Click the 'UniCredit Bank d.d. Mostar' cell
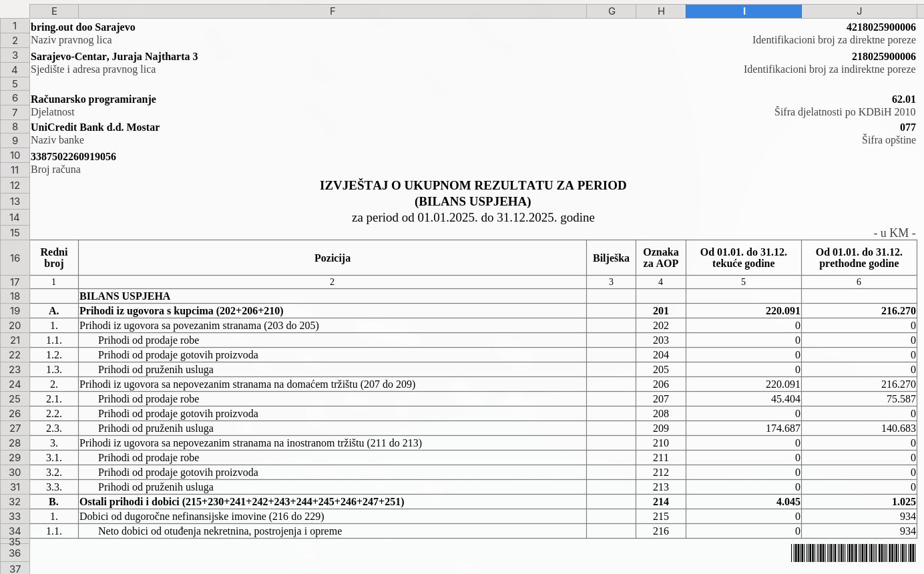This screenshot has width=924, height=574. click(95, 127)
